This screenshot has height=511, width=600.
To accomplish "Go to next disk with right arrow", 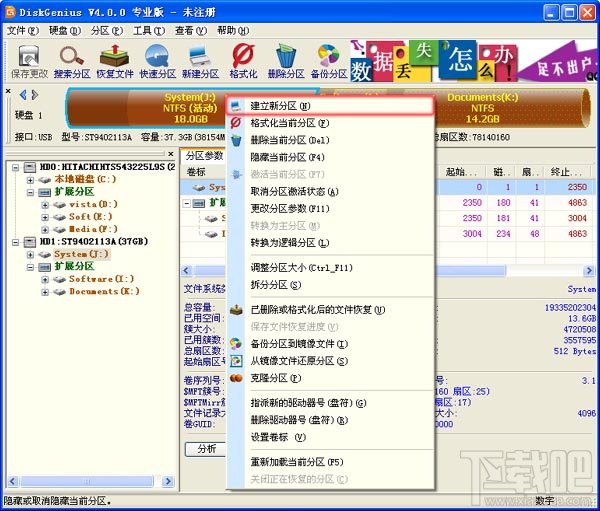I will [x=35, y=95].
